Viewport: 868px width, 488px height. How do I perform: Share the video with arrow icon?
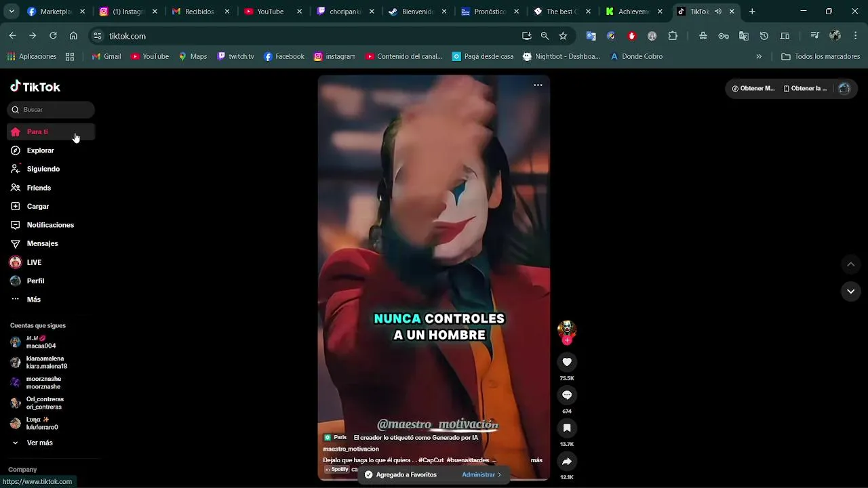(567, 461)
